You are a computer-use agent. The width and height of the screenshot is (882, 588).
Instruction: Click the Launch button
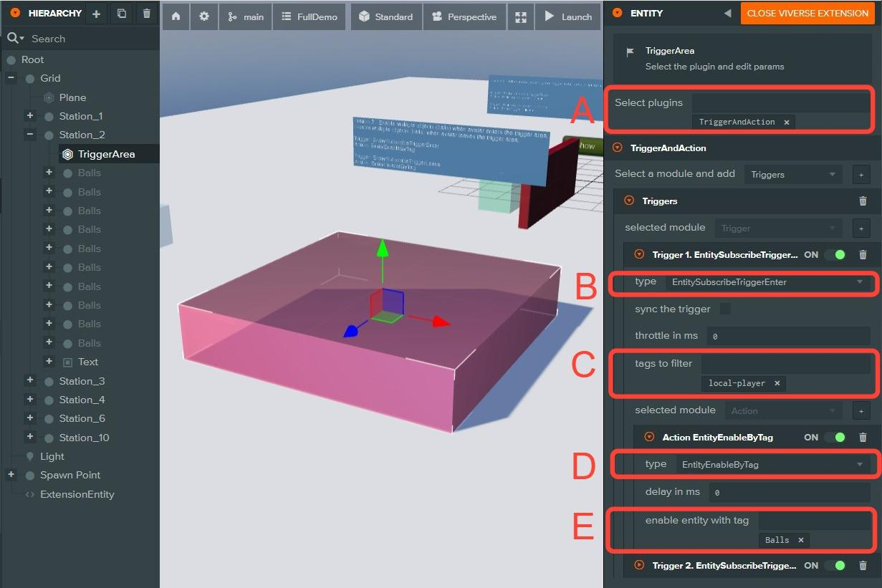[x=568, y=16]
